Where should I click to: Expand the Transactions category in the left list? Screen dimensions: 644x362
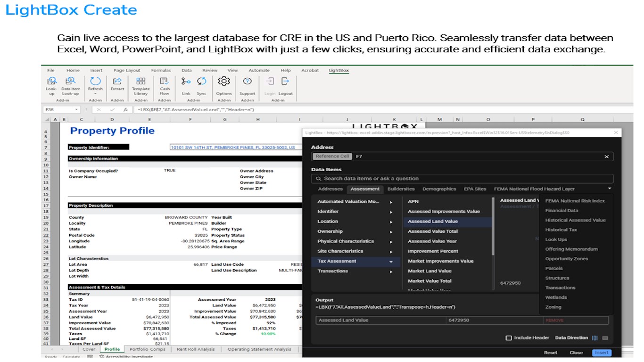point(391,271)
